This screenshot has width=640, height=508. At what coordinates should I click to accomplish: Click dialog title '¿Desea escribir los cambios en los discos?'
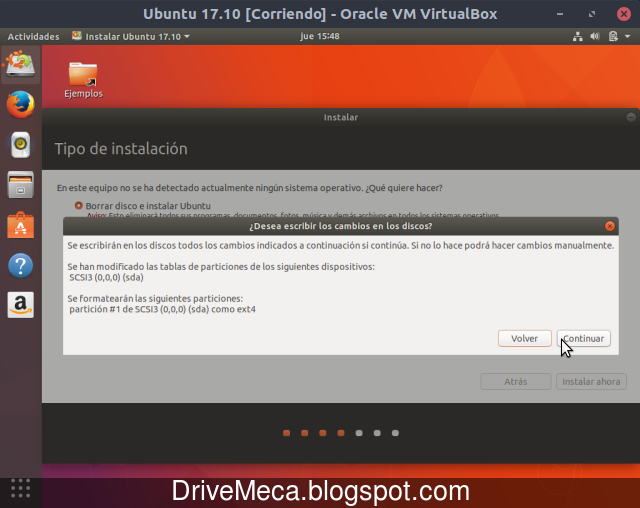tap(340, 226)
